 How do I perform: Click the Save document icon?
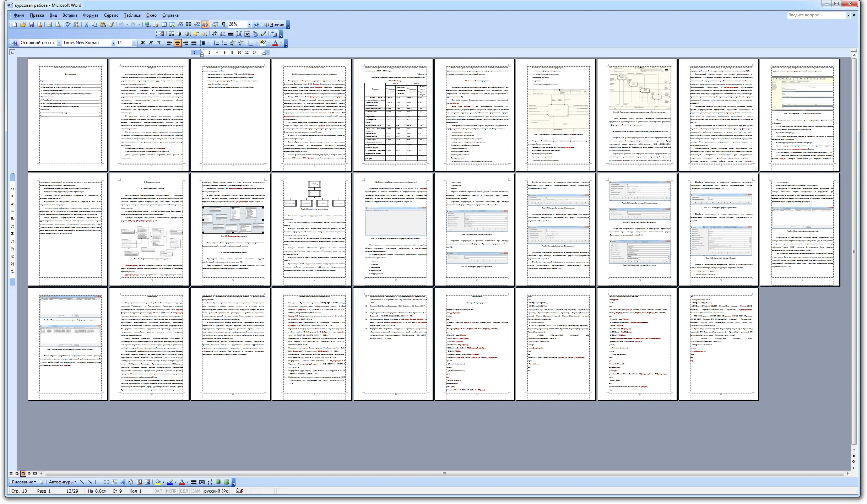click(x=31, y=25)
